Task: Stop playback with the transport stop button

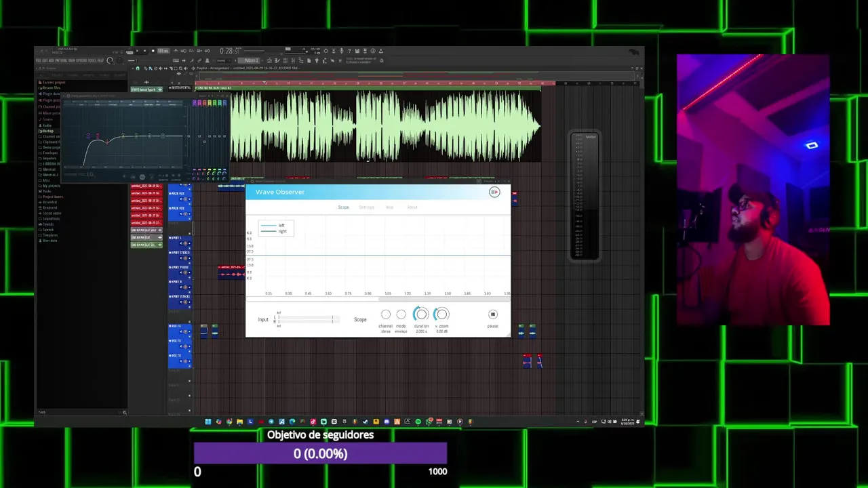Action: (x=144, y=50)
